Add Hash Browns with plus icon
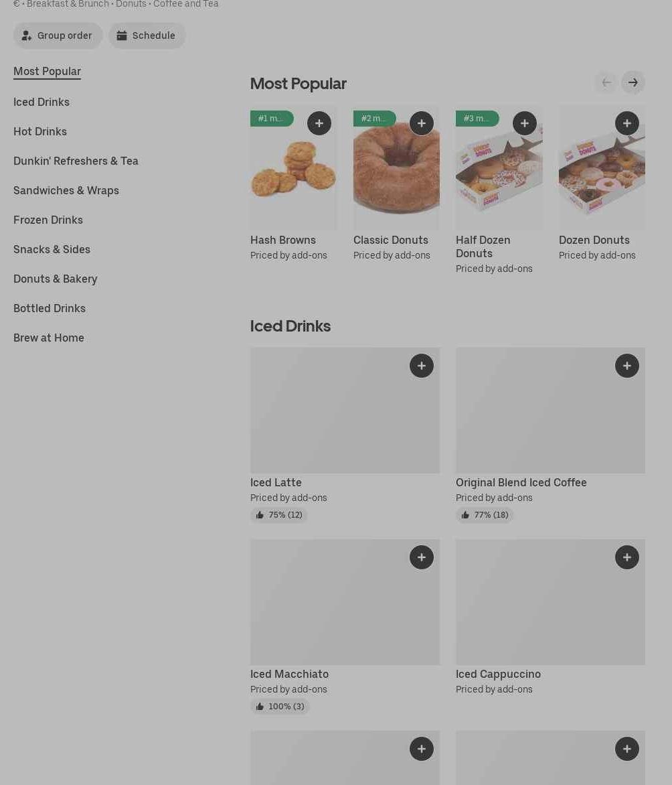This screenshot has height=785, width=672. coord(319,123)
